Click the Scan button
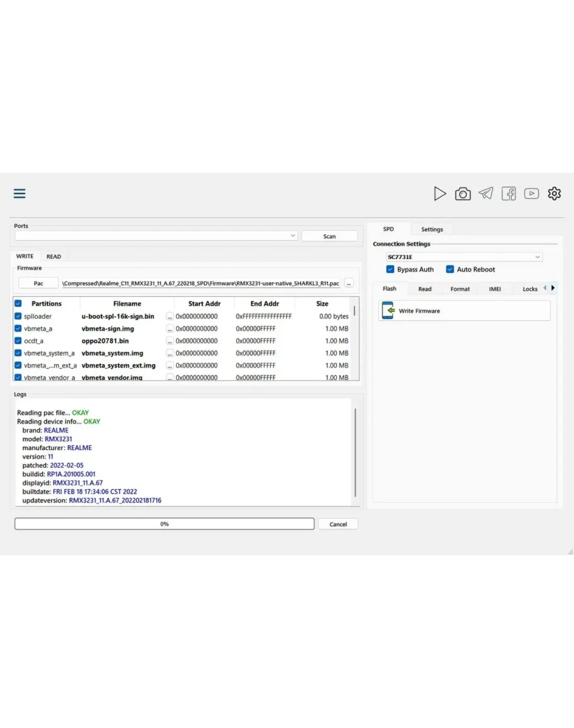This screenshot has width=574, height=728. [x=329, y=236]
